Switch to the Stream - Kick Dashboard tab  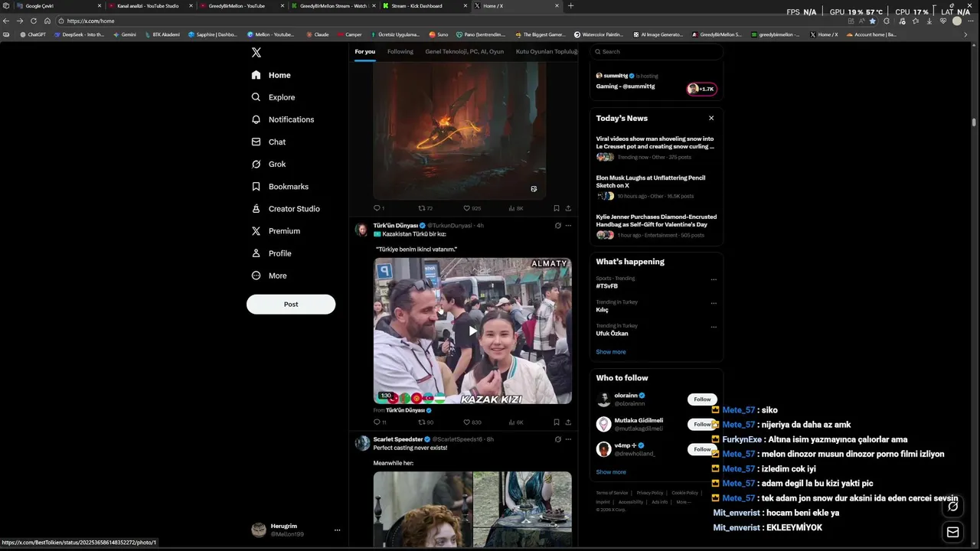pos(425,5)
